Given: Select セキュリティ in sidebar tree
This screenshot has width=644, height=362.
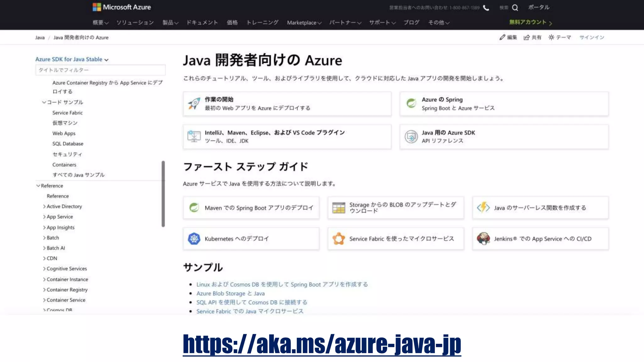Looking at the screenshot, I should tap(67, 154).
